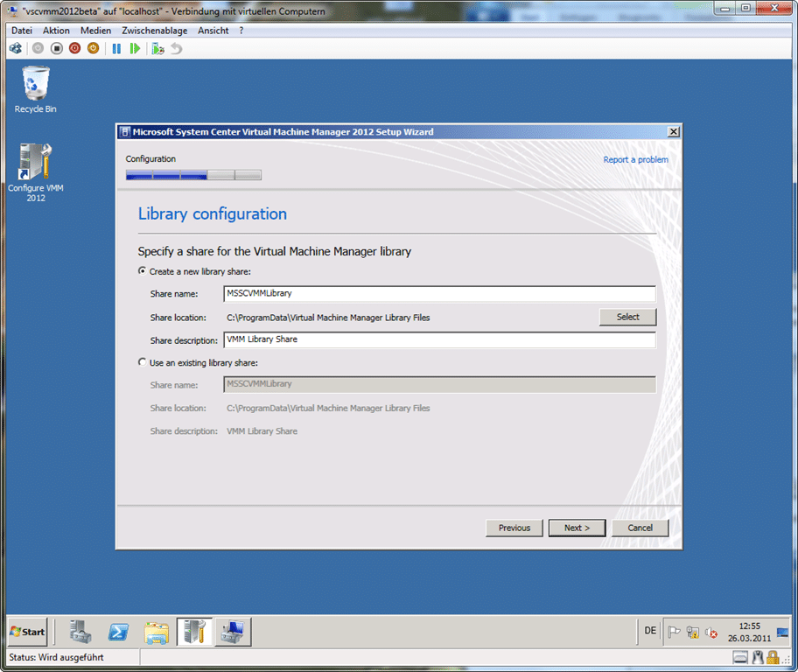Image resolution: width=798 pixels, height=672 pixels.
Task: Select the Configure VMM 2012 desktop shortcut
Action: coord(36,172)
